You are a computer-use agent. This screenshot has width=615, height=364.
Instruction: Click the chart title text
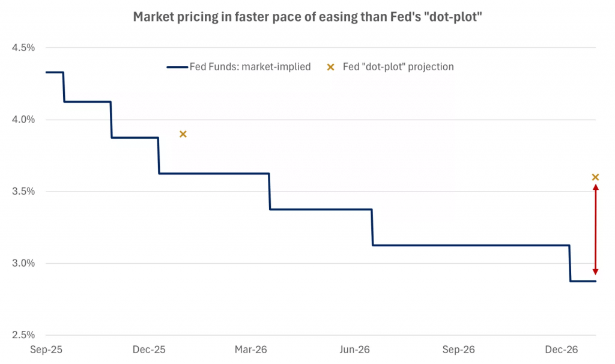pyautogui.click(x=307, y=17)
